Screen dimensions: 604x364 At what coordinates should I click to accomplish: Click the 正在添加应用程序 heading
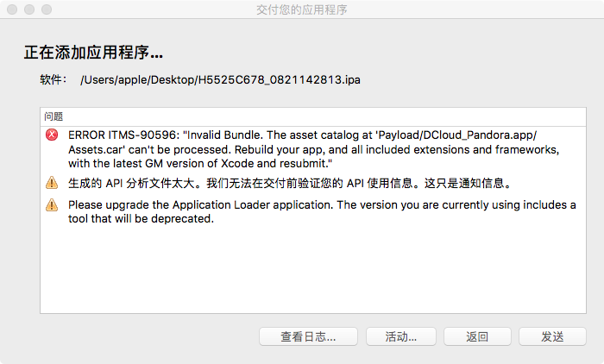tap(93, 53)
